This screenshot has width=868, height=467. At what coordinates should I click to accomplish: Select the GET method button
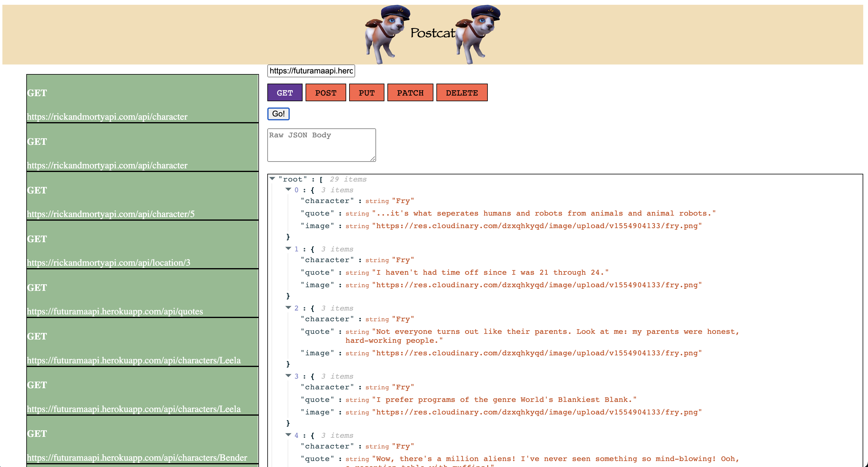tap(285, 93)
